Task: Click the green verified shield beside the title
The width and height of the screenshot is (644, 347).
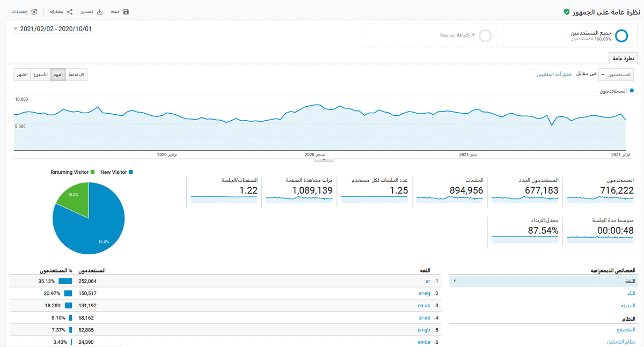Action: coord(567,12)
